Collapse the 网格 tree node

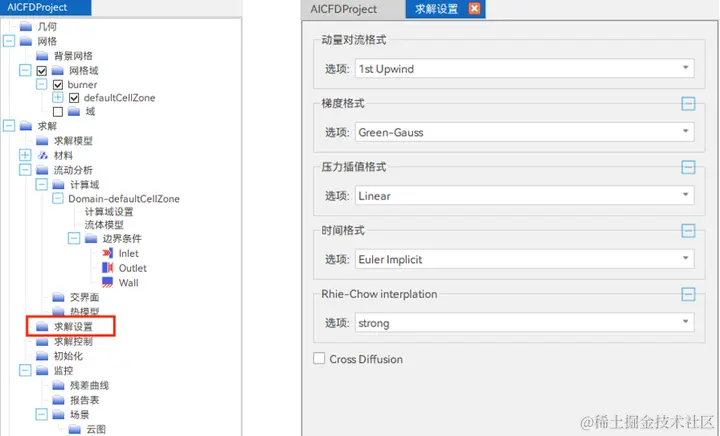pos(9,41)
